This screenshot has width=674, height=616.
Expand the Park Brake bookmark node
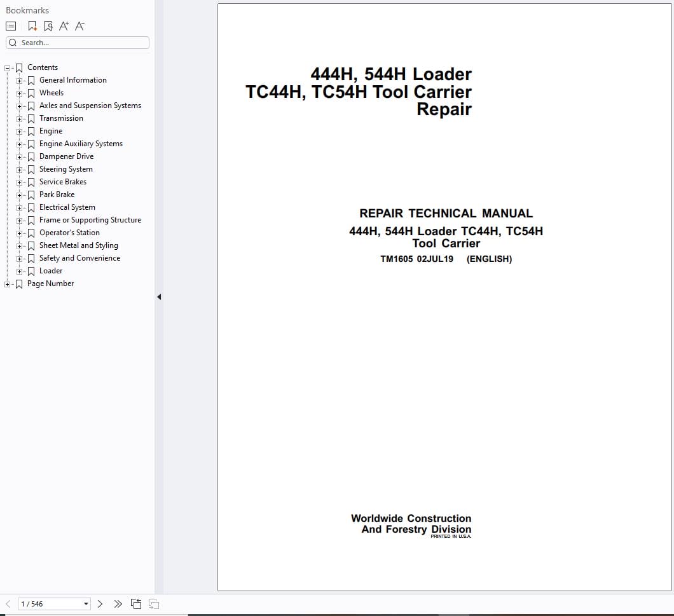click(19, 195)
